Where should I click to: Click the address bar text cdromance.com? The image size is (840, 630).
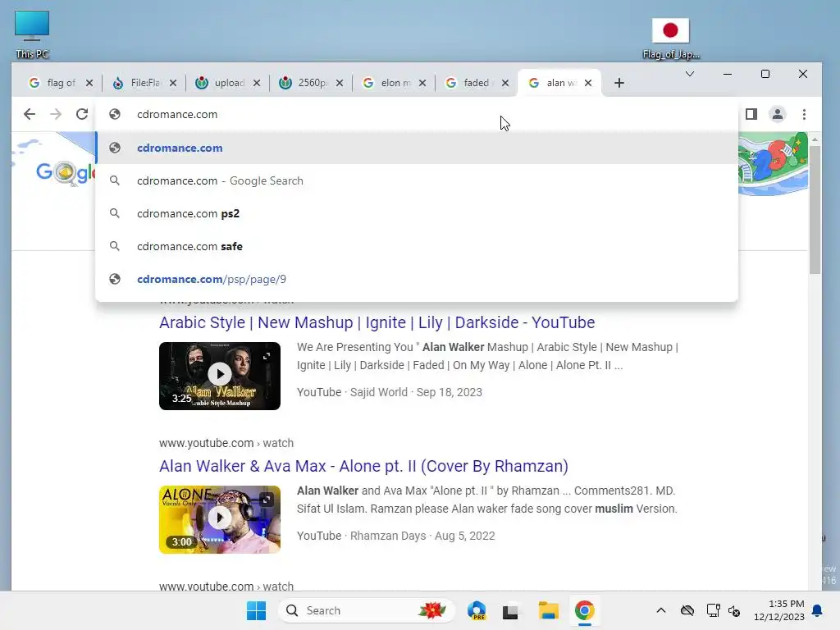(x=177, y=114)
